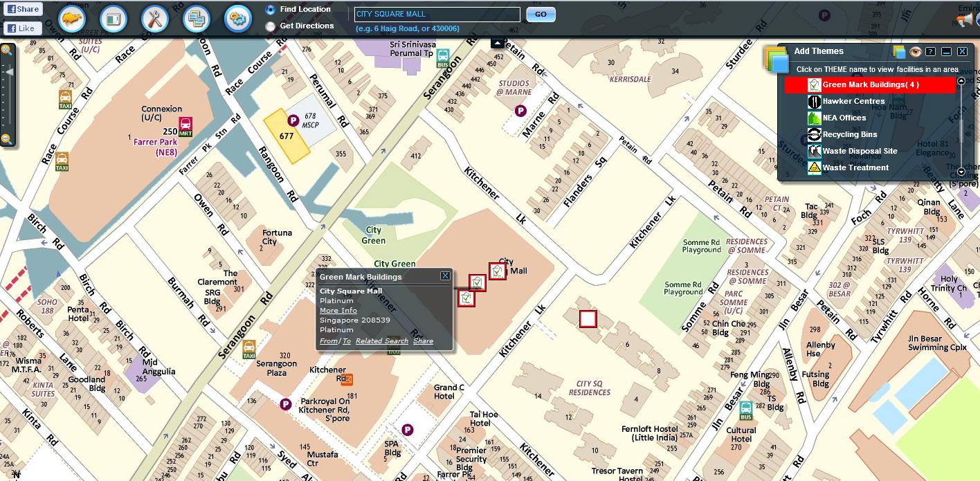980x481 pixels.
Task: Click the location search input field
Action: [x=437, y=14]
